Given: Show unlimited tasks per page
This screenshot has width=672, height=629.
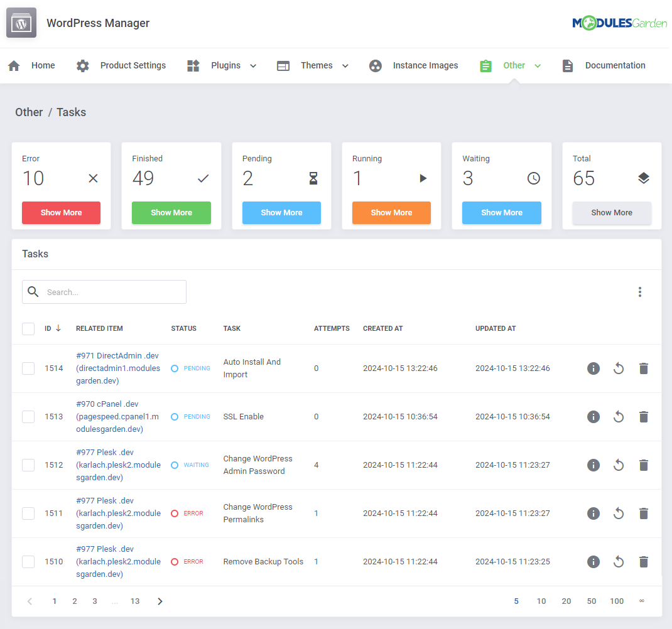Looking at the screenshot, I should (x=642, y=601).
